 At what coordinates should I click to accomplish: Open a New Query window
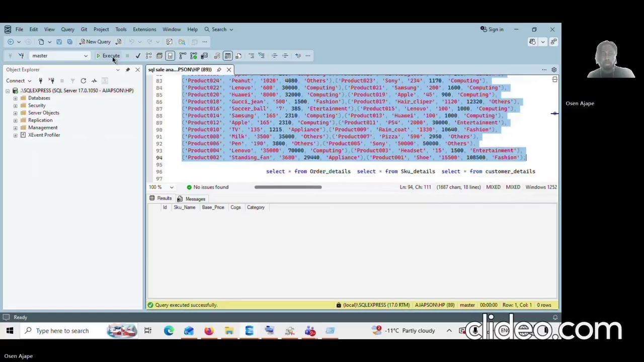[95, 42]
